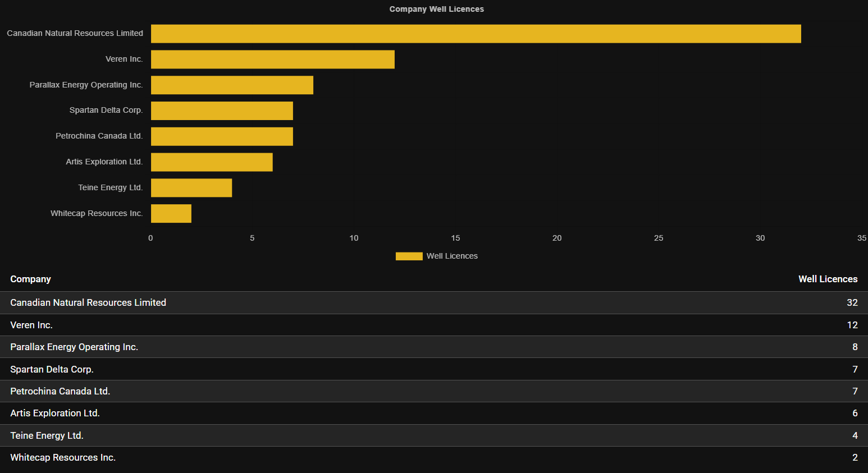The image size is (868, 473).
Task: Click the value 8 in the table
Action: pos(855,347)
